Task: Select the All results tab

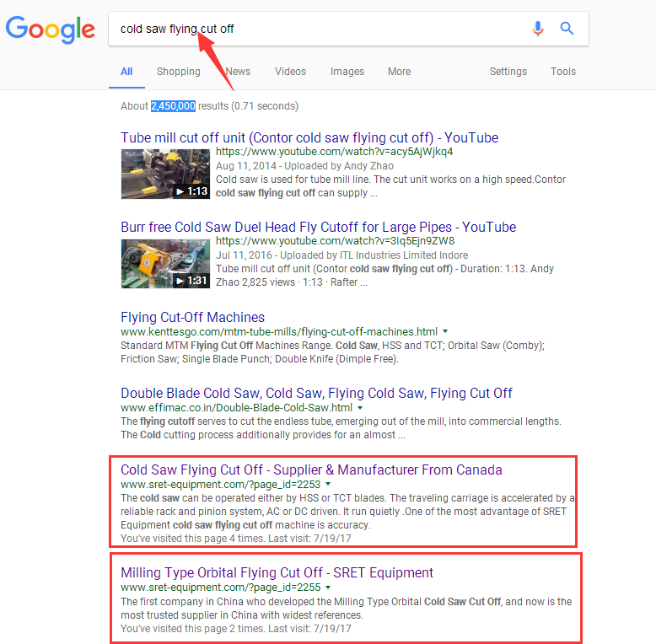Action: (x=126, y=72)
